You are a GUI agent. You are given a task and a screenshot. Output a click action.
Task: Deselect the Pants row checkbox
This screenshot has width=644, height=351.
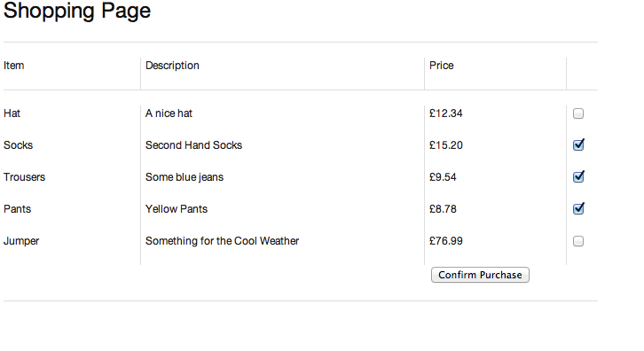(578, 209)
